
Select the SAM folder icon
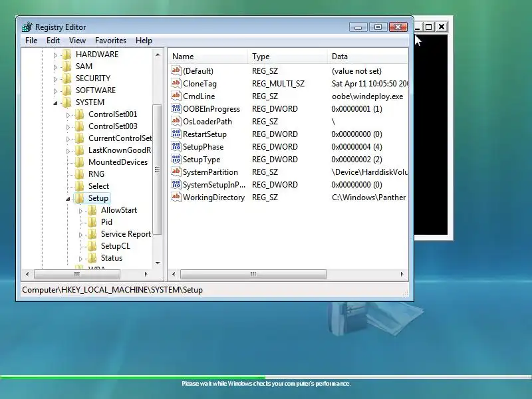tap(67, 66)
